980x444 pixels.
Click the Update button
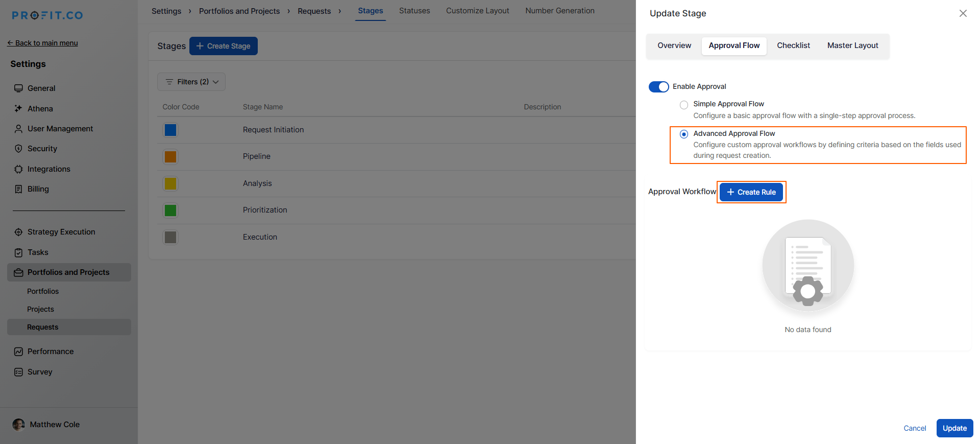point(954,428)
